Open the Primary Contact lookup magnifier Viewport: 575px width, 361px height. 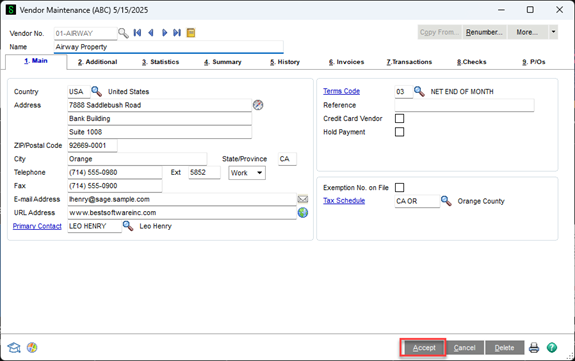tap(128, 226)
